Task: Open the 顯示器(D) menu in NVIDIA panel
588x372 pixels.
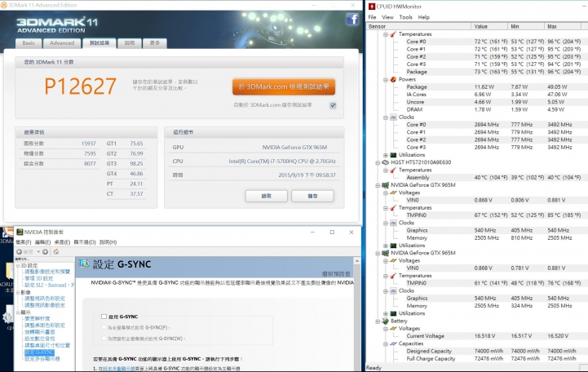Action: point(85,242)
